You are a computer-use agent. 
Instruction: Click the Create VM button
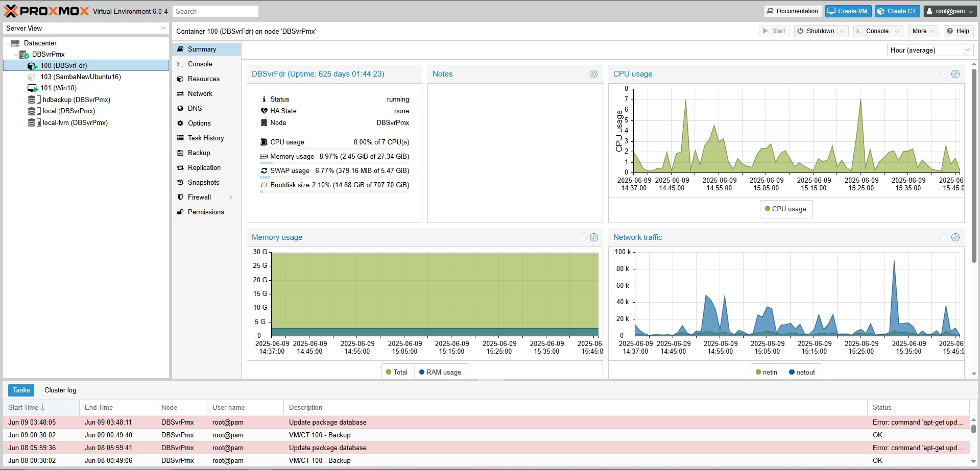(848, 11)
